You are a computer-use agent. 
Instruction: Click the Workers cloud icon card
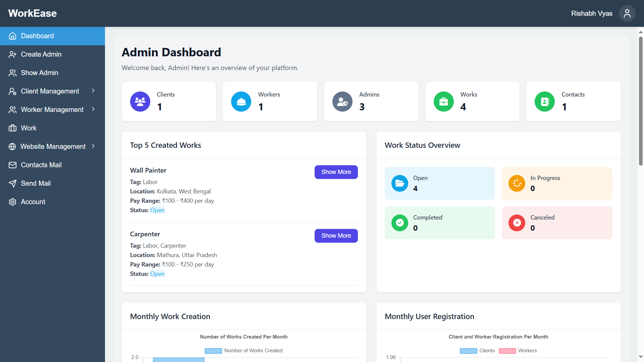point(241,101)
